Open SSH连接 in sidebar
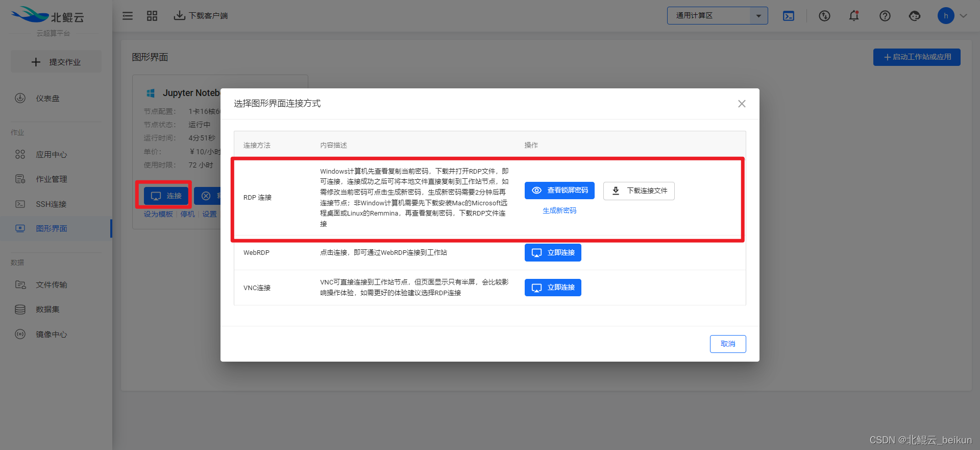The height and width of the screenshot is (450, 980). [56, 204]
